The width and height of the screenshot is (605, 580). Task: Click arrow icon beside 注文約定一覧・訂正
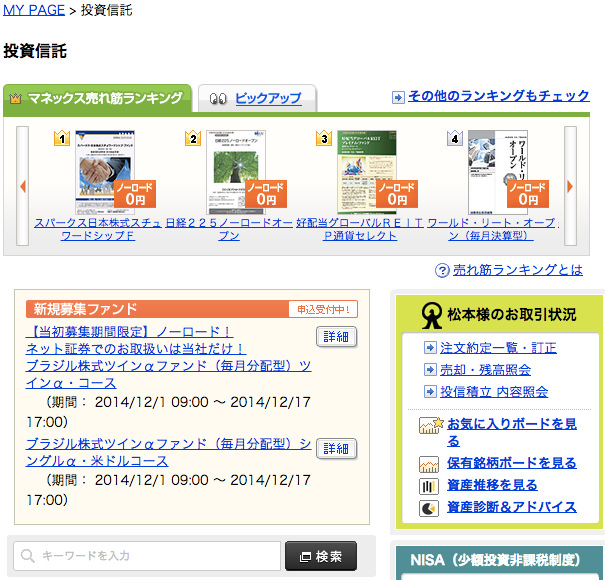(x=430, y=348)
